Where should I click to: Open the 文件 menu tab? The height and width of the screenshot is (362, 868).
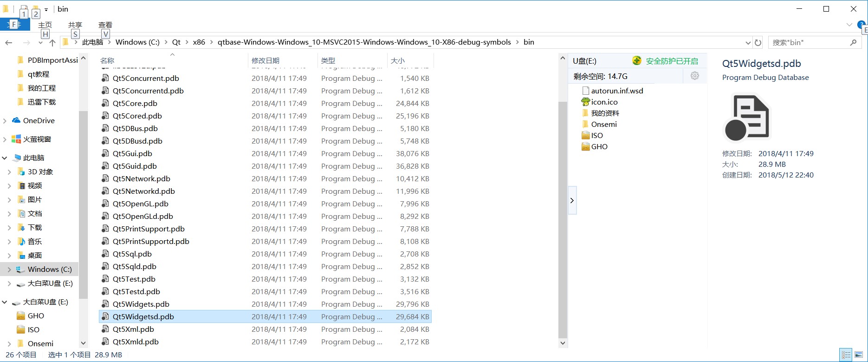15,25
